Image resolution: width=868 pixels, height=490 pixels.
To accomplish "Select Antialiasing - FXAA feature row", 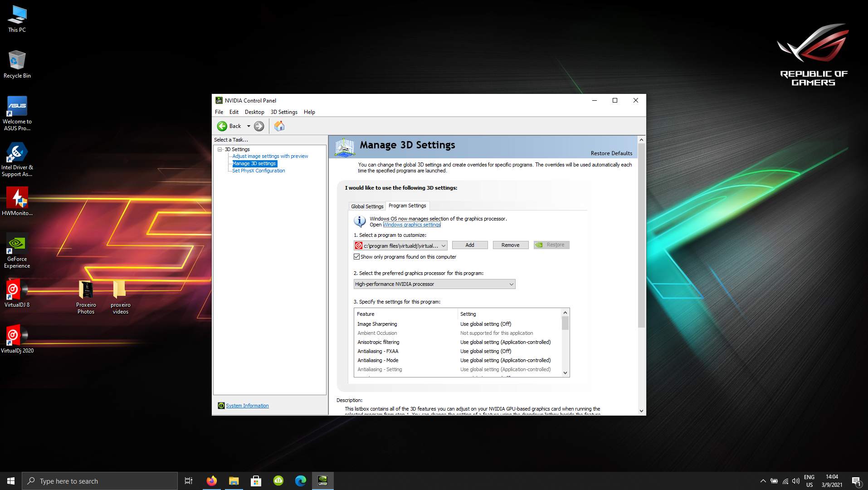I will (x=458, y=351).
